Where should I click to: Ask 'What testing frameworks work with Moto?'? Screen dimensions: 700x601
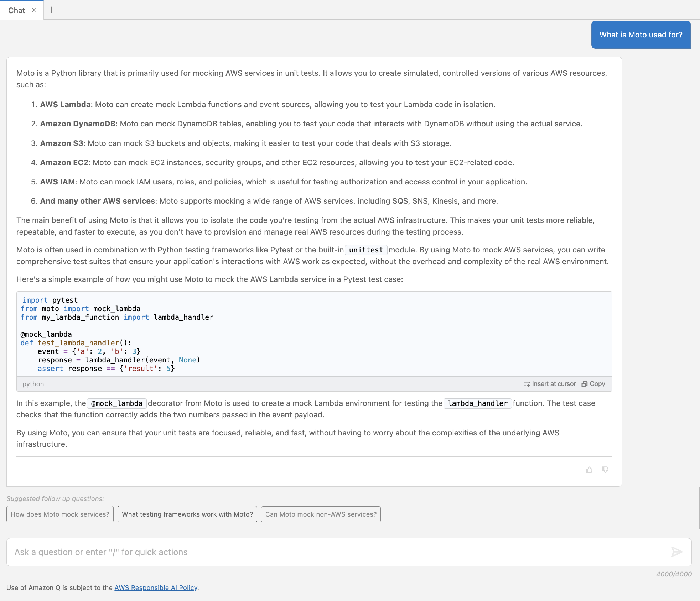pos(187,514)
